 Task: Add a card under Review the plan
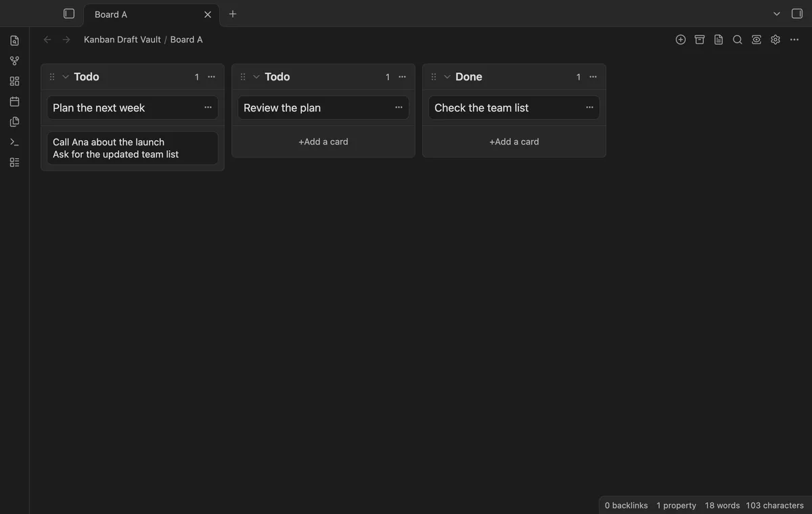(x=323, y=141)
